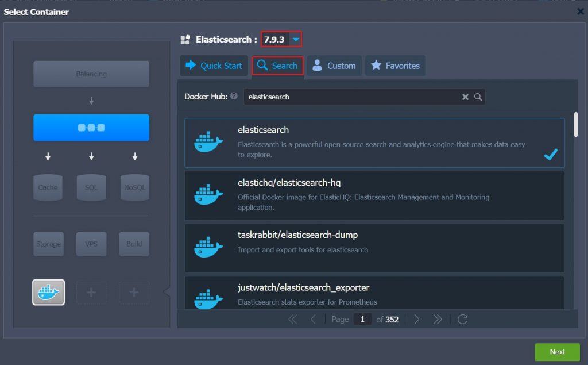Select the Cache node block
Viewport: 588px width, 365px height.
click(x=48, y=187)
